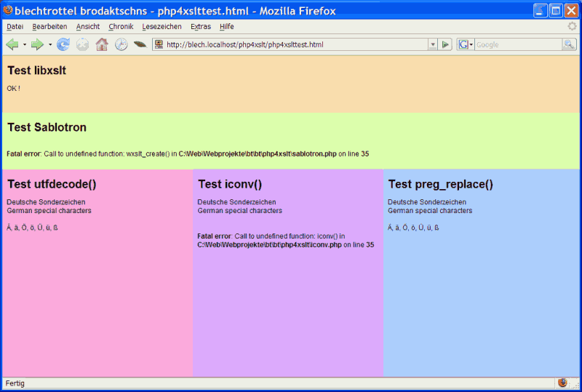
Task: Click the feather icon in the toolbar
Action: (x=140, y=44)
